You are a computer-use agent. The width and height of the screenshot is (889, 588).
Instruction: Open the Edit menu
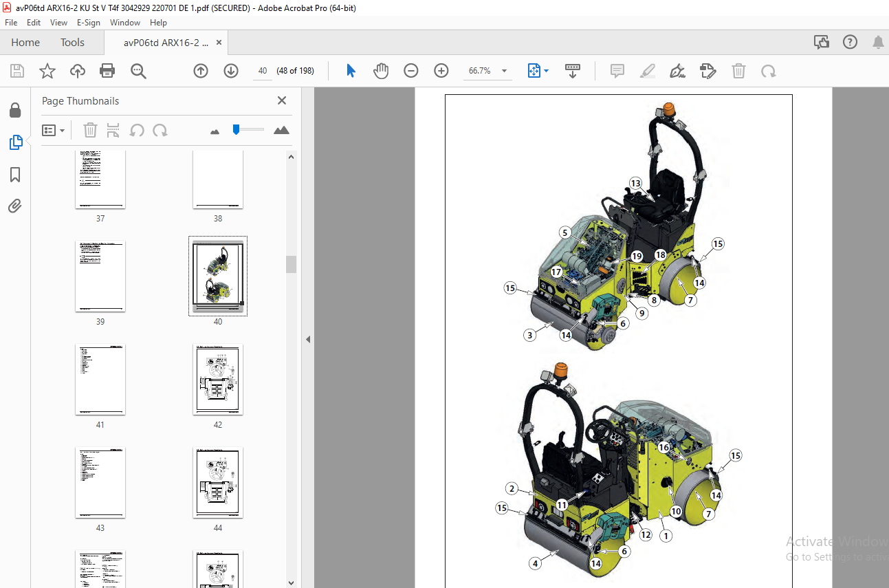pyautogui.click(x=34, y=23)
